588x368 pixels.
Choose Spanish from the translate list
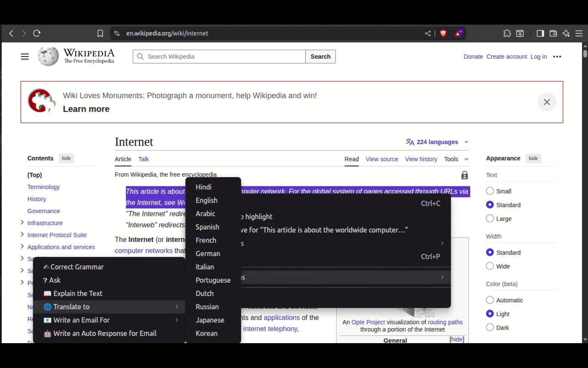click(207, 227)
